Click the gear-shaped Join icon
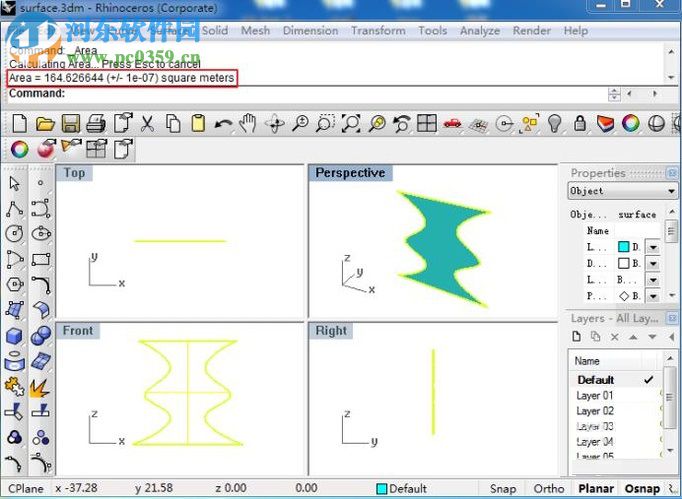This screenshot has height=499, width=682. click(x=14, y=387)
